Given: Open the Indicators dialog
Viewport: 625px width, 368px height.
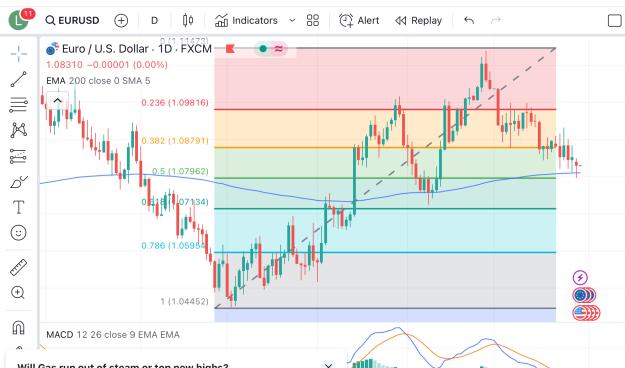Looking at the screenshot, I should (x=246, y=20).
